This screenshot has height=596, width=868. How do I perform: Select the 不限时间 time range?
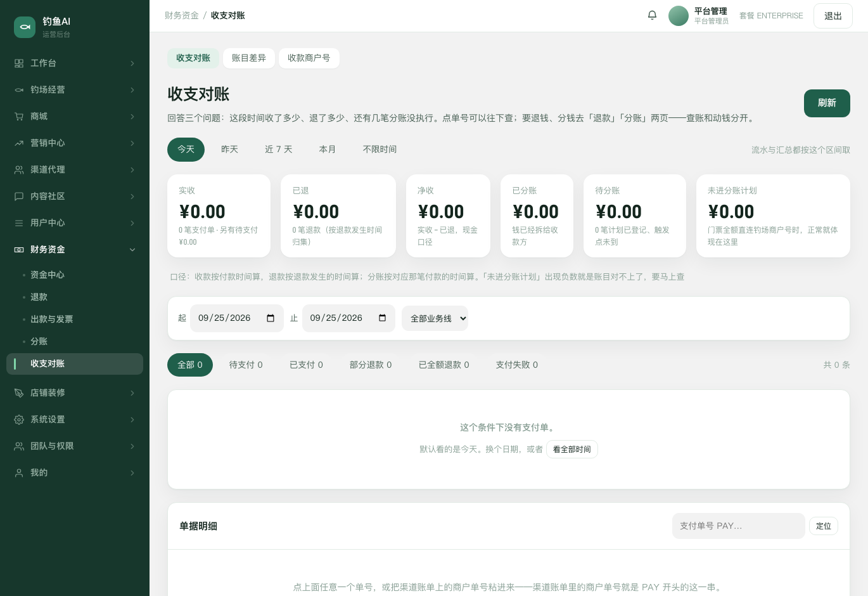point(380,150)
